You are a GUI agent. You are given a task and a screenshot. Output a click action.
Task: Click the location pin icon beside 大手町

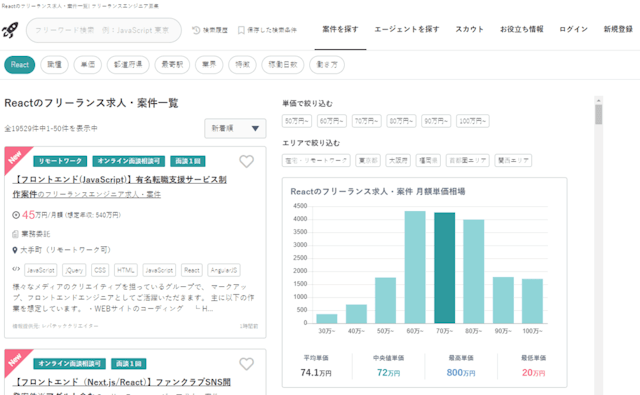pos(15,250)
